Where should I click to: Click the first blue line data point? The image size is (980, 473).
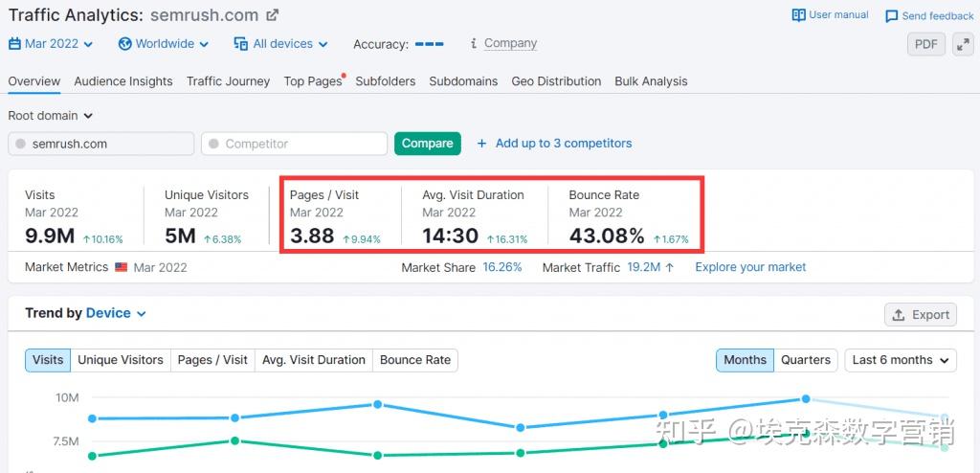[93, 418]
